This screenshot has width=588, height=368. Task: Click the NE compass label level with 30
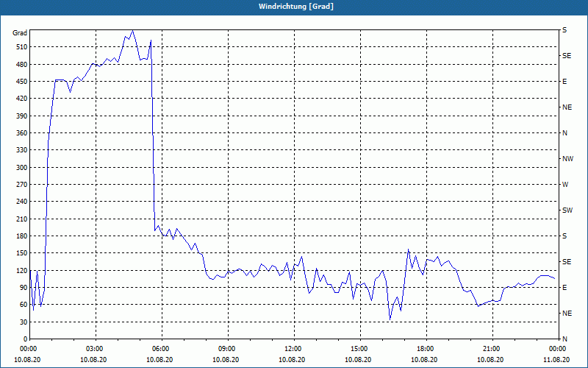pos(567,314)
